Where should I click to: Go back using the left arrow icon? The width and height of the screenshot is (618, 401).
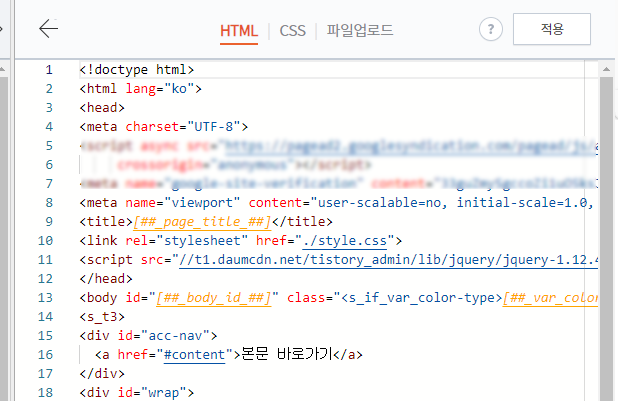coord(48,29)
